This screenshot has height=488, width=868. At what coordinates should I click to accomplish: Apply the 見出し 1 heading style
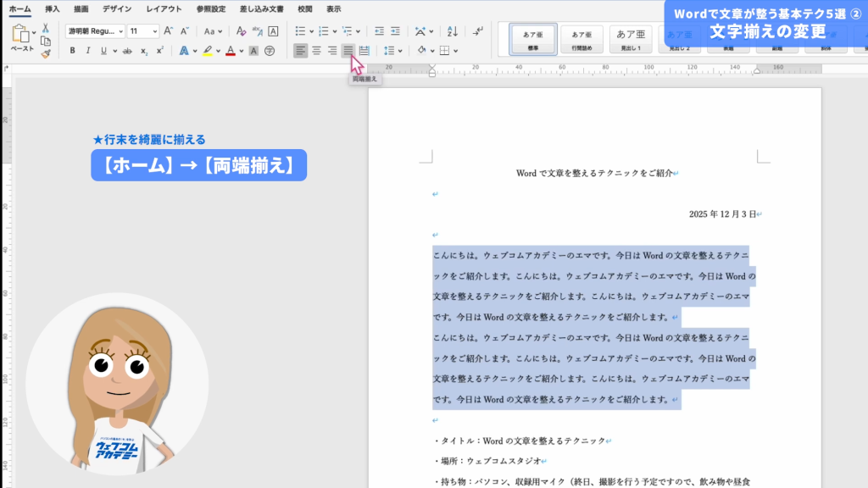631,38
